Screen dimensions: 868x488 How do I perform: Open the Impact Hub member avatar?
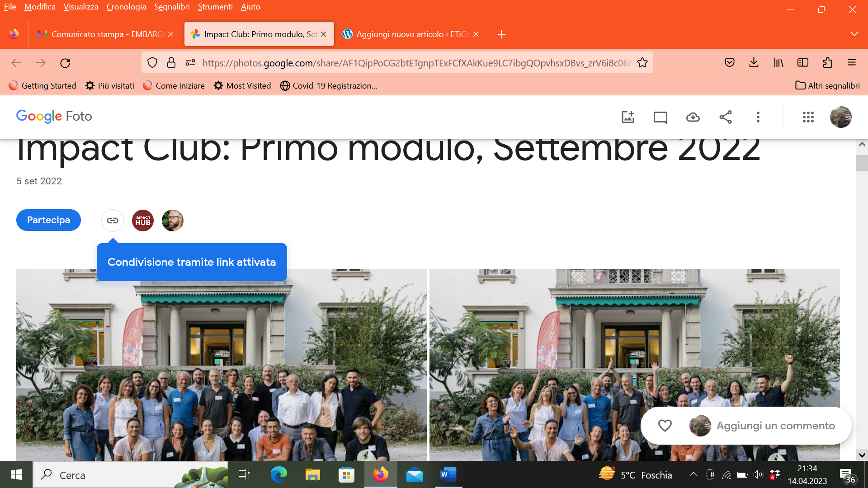tap(143, 221)
